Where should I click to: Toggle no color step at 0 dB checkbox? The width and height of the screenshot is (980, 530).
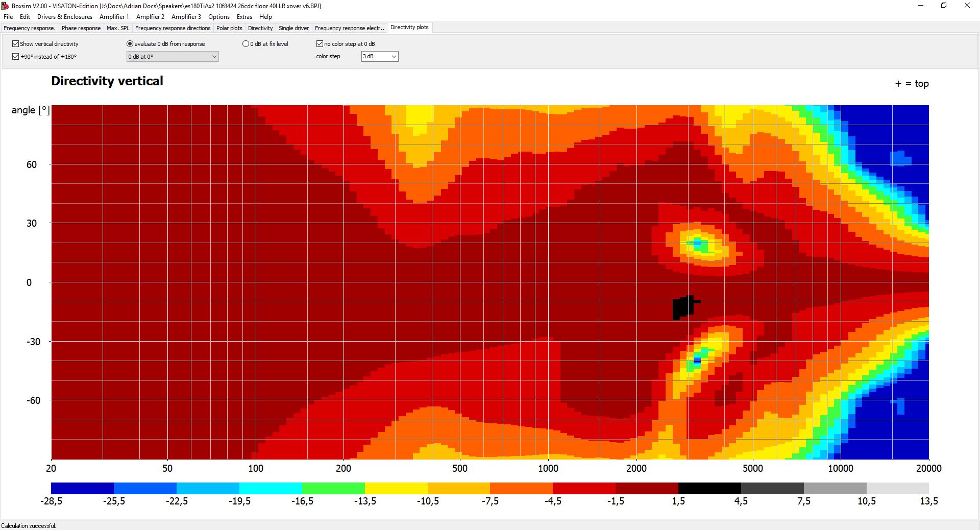point(346,44)
